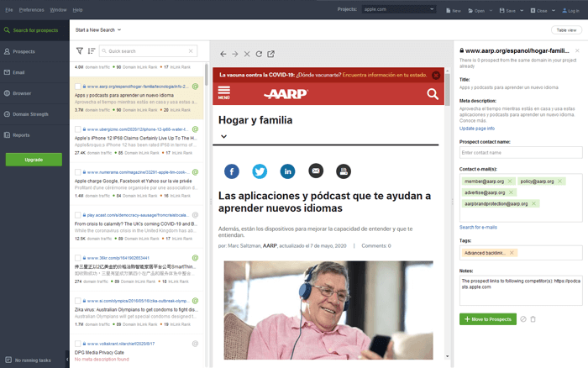Image resolution: width=588 pixels, height=368 pixels.
Task: Remove advertise@aarp.org email
Action: (x=511, y=192)
